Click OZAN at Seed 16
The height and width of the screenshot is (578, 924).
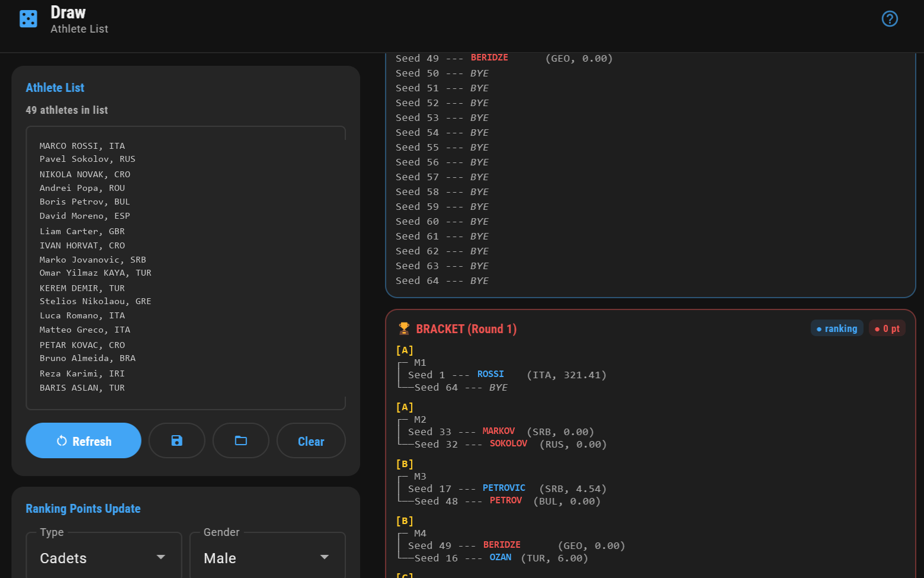500,557
